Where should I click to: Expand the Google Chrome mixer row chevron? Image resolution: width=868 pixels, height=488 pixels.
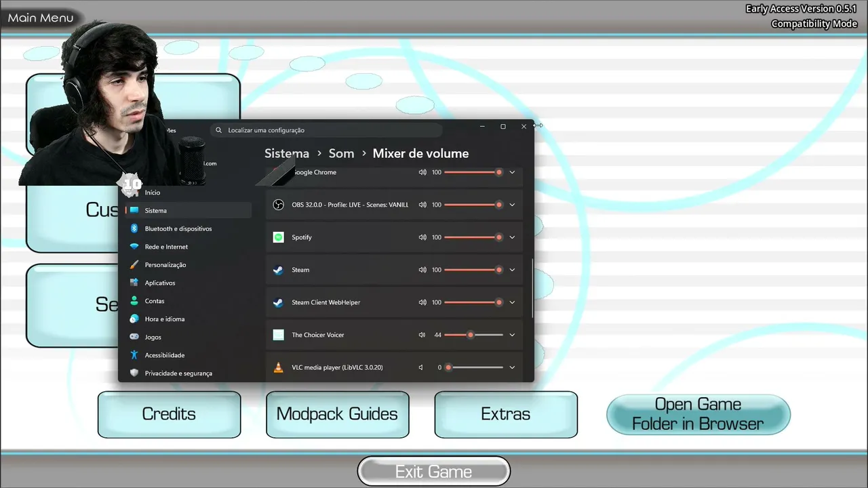[x=512, y=172]
